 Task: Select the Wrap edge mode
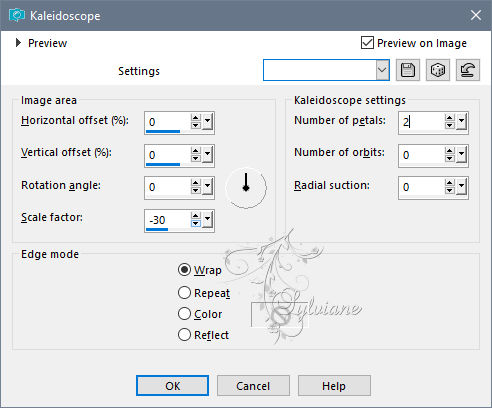coord(184,270)
